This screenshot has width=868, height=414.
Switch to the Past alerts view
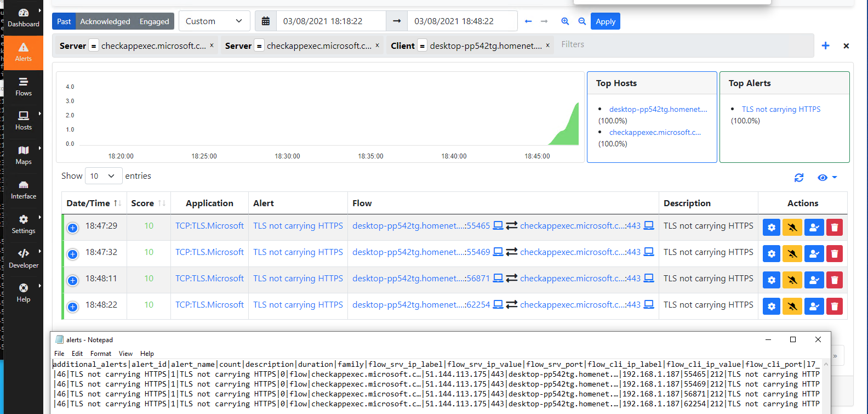pyautogui.click(x=64, y=21)
